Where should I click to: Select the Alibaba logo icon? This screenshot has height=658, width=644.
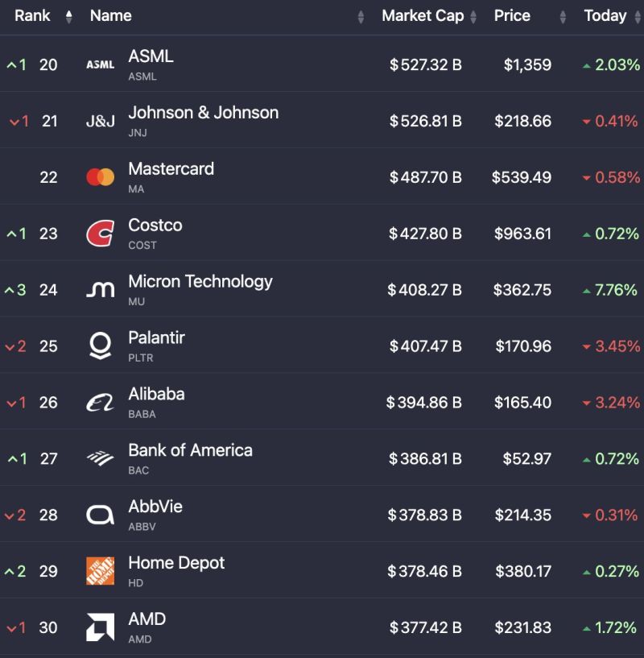pos(100,402)
